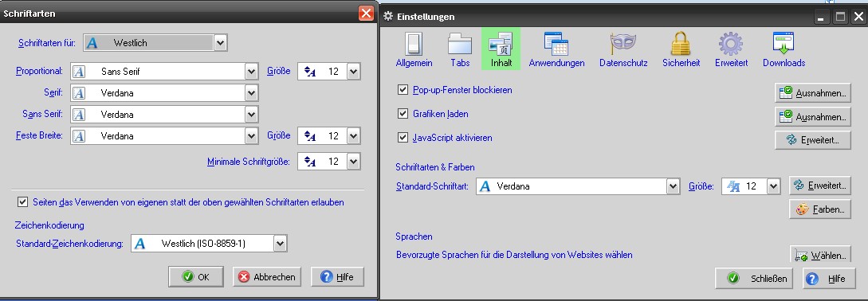
Task: Expand the Feste Breite Größe dropdown
Action: pos(354,135)
